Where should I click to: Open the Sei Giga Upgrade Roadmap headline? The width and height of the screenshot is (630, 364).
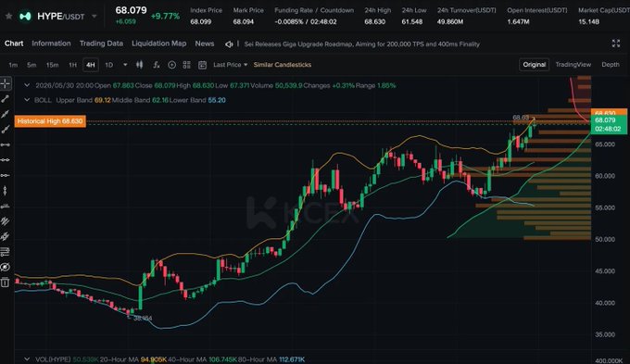[362, 44]
